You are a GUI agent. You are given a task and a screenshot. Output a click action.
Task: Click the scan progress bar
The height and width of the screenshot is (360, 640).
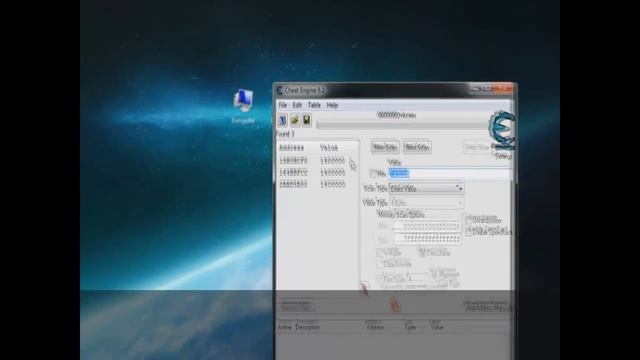[x=402, y=124]
